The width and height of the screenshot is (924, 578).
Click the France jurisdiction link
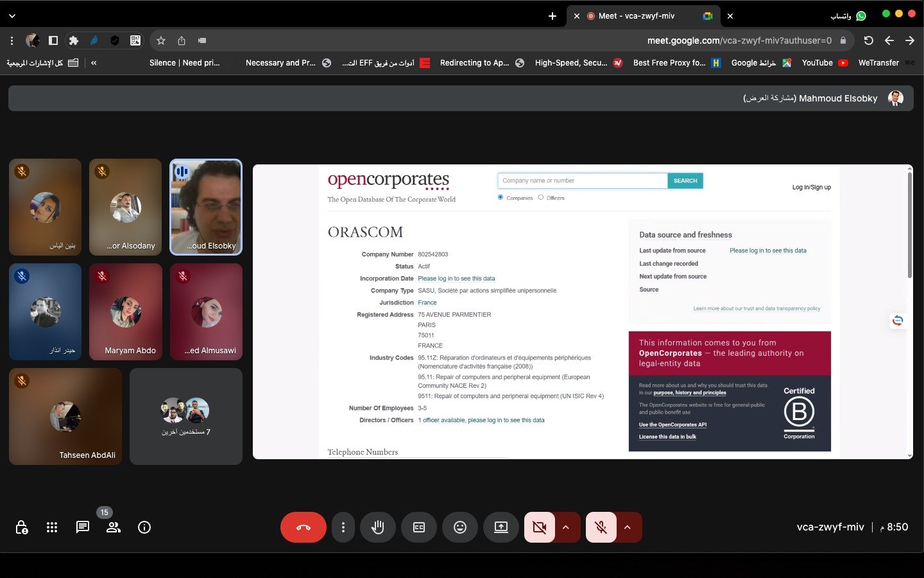tap(427, 302)
